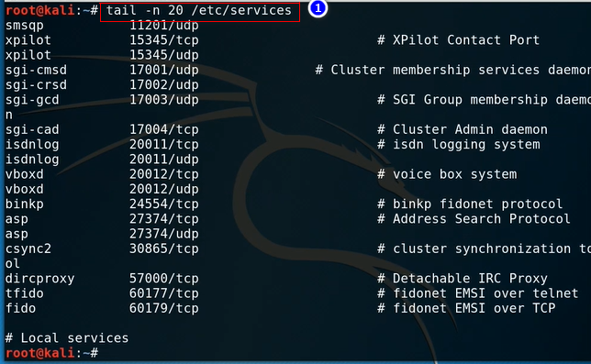
Task: Click the binkp fidonet protocol comment
Action: (470, 204)
